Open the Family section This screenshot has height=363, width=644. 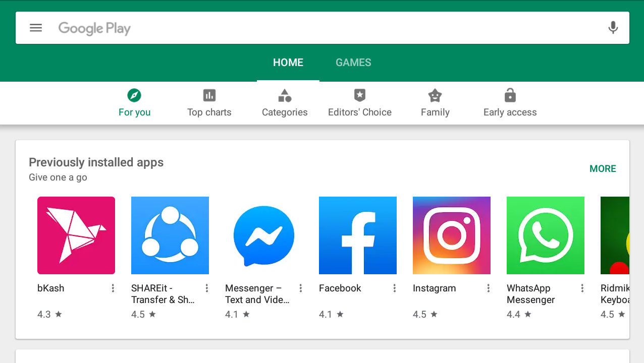click(x=435, y=103)
